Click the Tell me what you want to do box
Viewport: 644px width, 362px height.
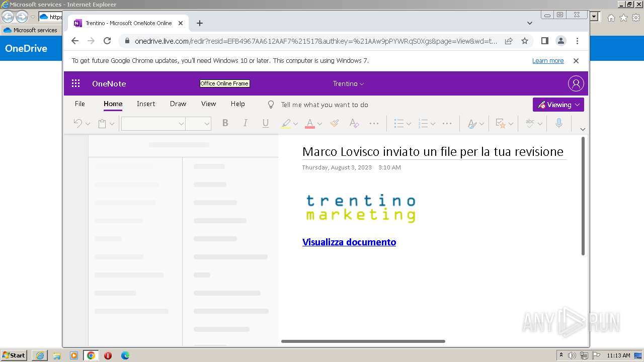point(325,105)
